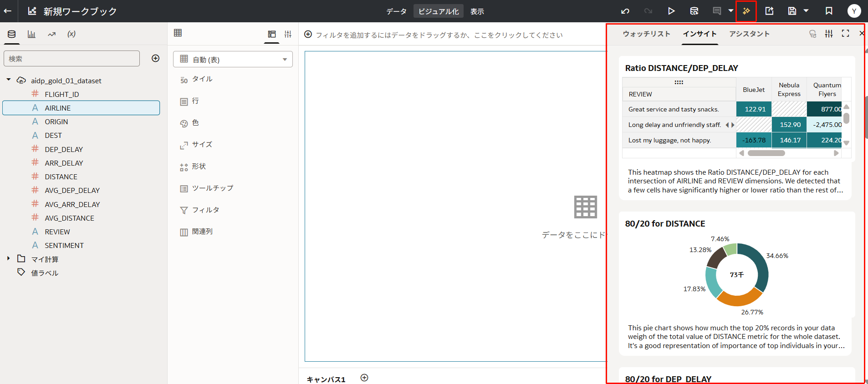Click the heatmap vertical scroll down arrow
The width and height of the screenshot is (868, 384).
click(847, 143)
